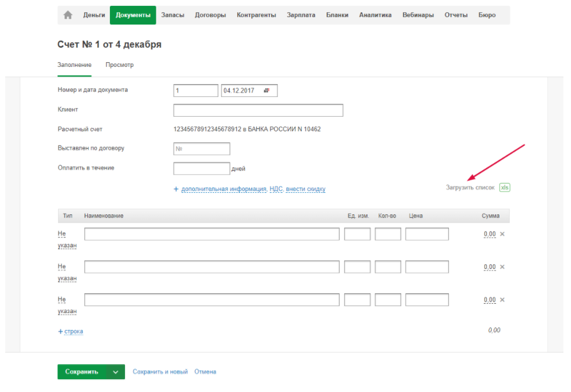571x392 pixels.
Task: Add a new row with '+ строка'
Action: pos(71,331)
